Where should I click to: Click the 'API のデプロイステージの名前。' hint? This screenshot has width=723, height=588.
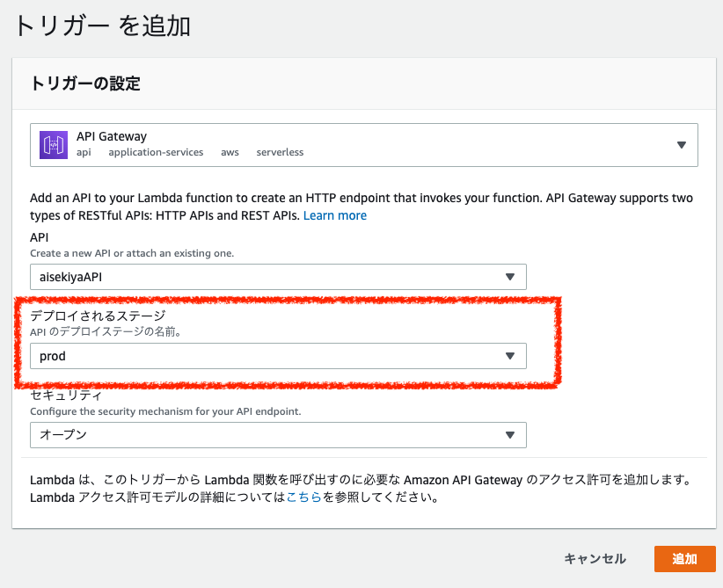106,331
